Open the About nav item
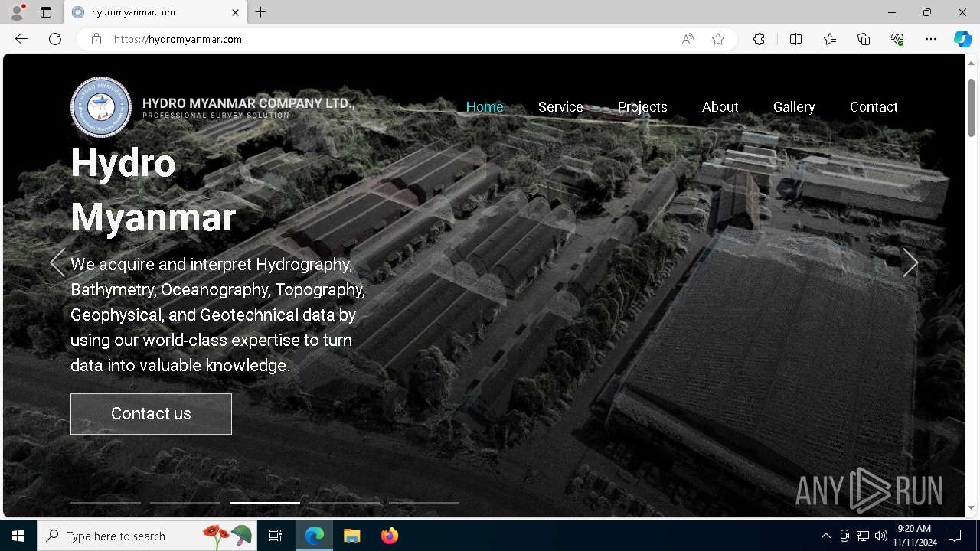The image size is (980, 551). [720, 107]
